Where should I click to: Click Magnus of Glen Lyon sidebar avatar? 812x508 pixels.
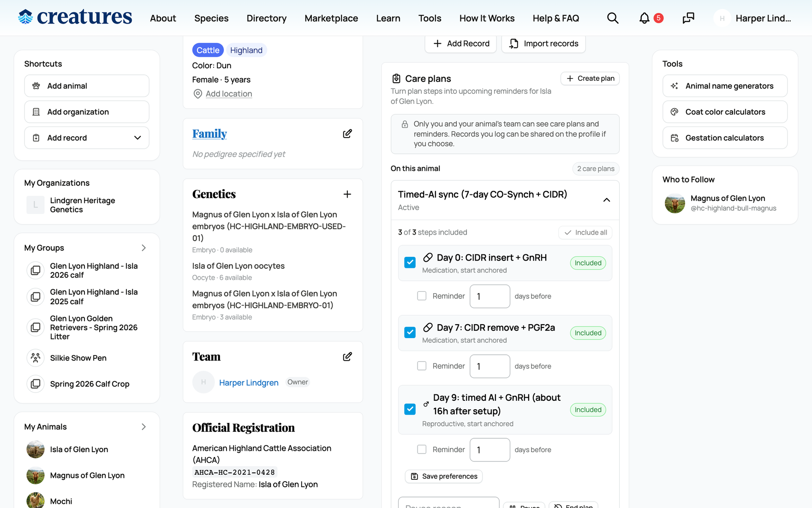[x=36, y=475]
